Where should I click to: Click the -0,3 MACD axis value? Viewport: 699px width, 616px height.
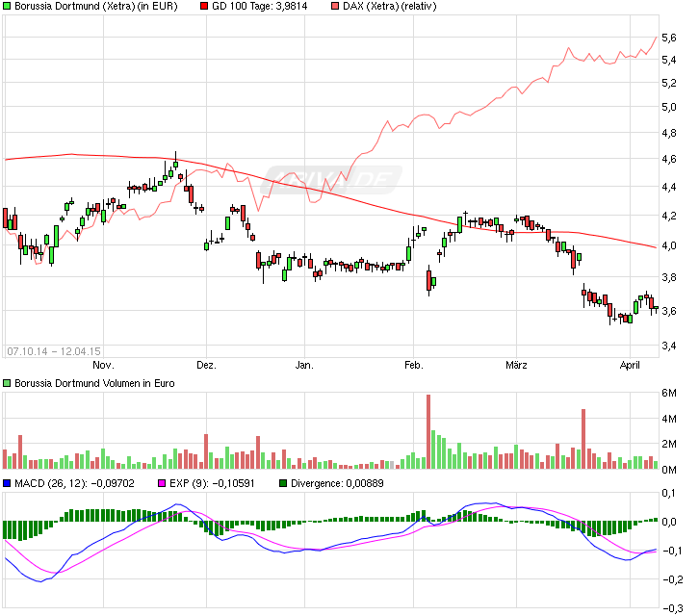(673, 608)
